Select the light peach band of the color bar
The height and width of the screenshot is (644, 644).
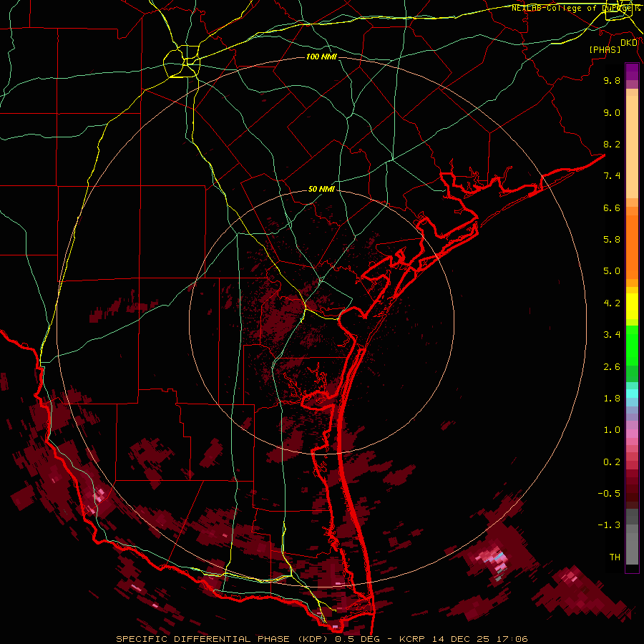pyautogui.click(x=632, y=147)
